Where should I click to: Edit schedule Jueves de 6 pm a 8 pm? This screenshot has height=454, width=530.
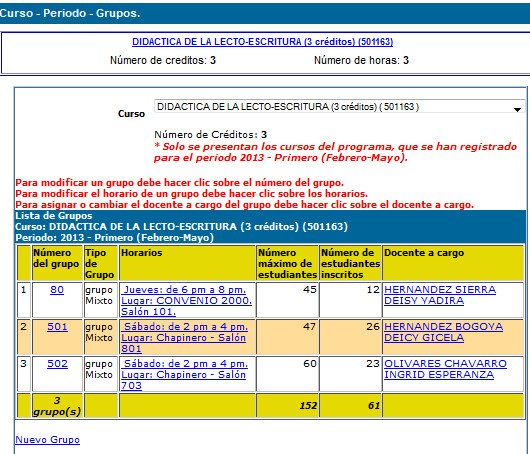pos(185,290)
